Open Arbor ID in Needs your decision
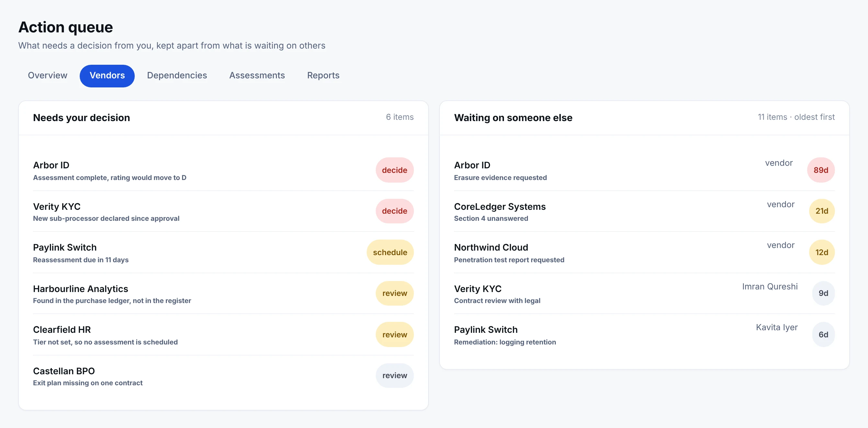The width and height of the screenshot is (868, 428). point(223,170)
